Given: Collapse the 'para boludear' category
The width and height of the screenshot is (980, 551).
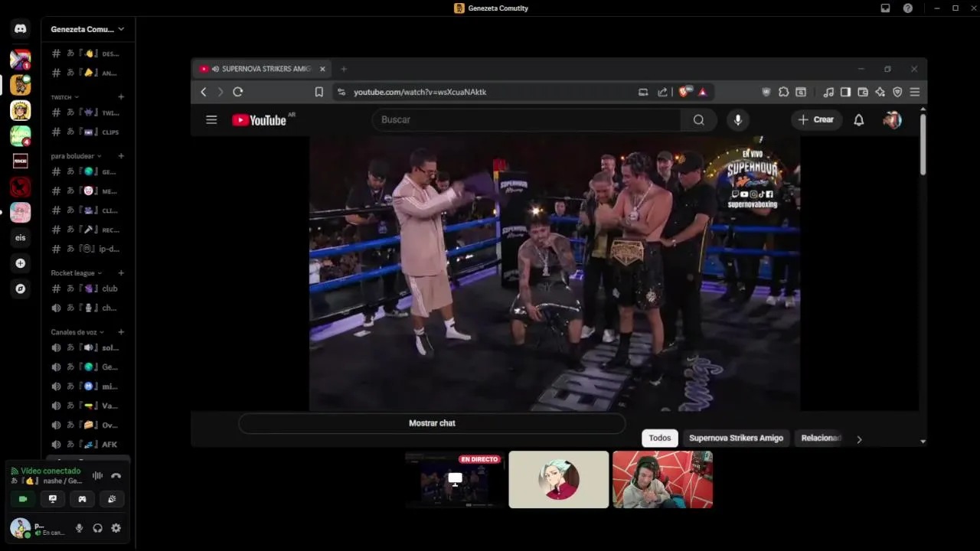Looking at the screenshot, I should pos(76,156).
